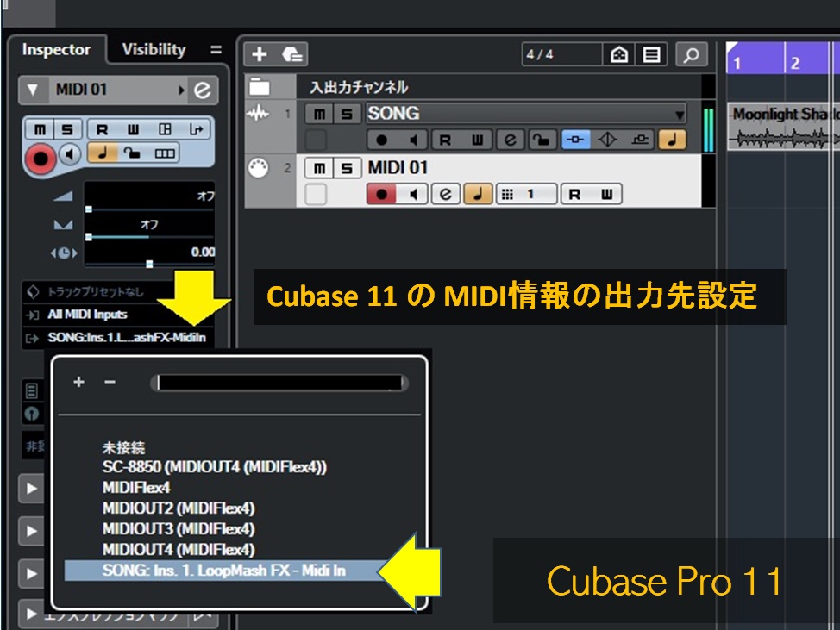Enable Read Automation on the SONG track
Screen dimensions: 840x630
pyautogui.click(x=445, y=140)
